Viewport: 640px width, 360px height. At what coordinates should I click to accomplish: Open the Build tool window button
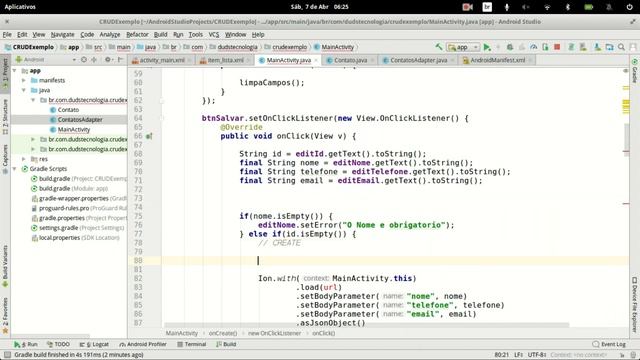tap(226, 344)
